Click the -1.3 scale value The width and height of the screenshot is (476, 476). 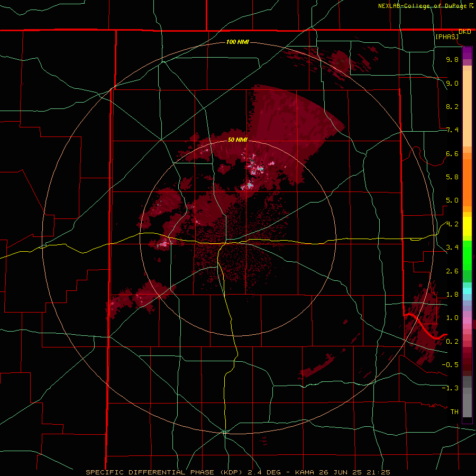(450, 388)
